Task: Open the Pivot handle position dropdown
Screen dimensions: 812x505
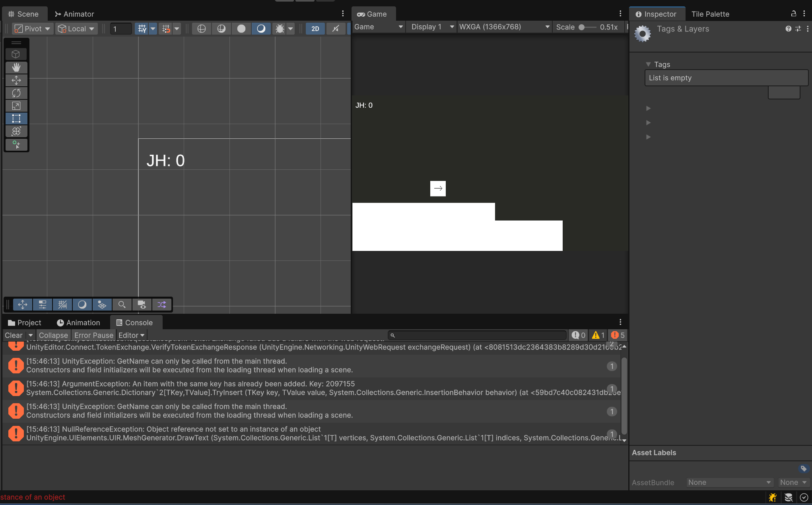Action: pos(33,29)
